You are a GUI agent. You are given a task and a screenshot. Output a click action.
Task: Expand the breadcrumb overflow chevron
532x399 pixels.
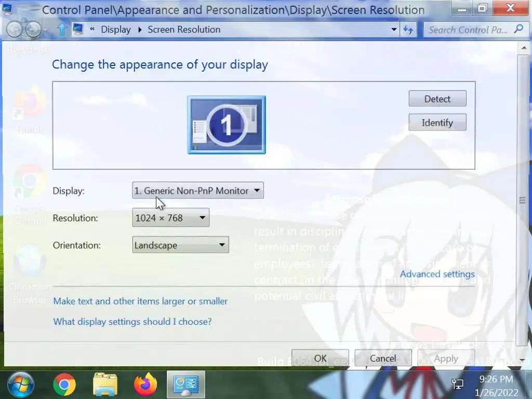click(92, 29)
